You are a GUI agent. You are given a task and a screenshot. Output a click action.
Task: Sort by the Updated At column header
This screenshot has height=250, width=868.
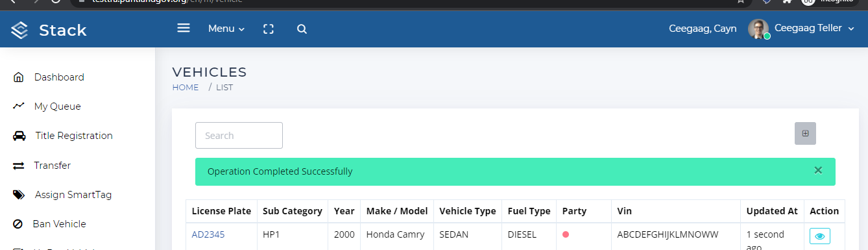coord(772,211)
